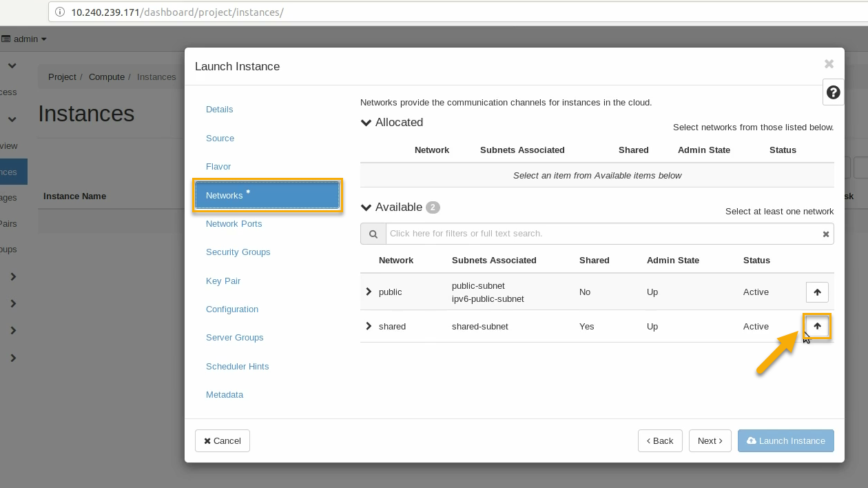Expand the shared network row details
Image resolution: width=868 pixels, height=488 pixels.
[369, 326]
